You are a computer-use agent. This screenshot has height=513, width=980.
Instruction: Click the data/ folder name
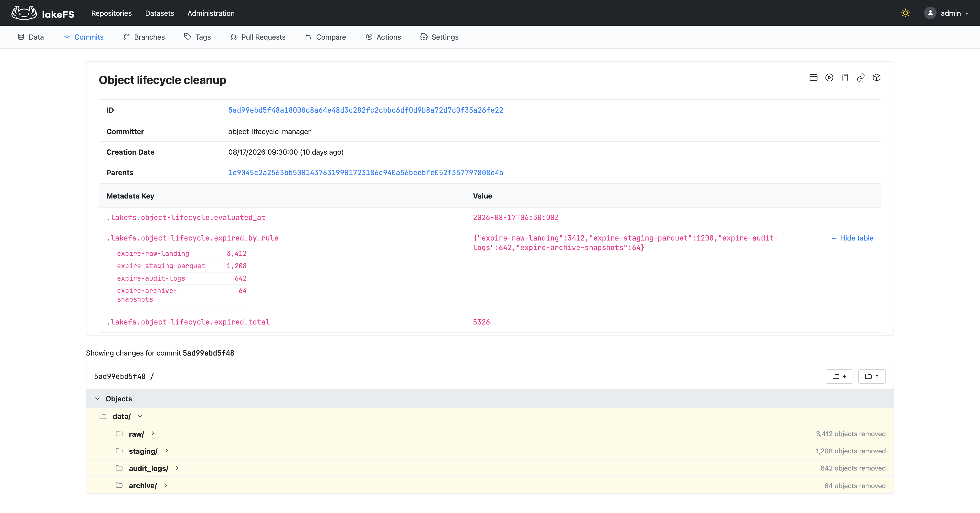point(122,416)
